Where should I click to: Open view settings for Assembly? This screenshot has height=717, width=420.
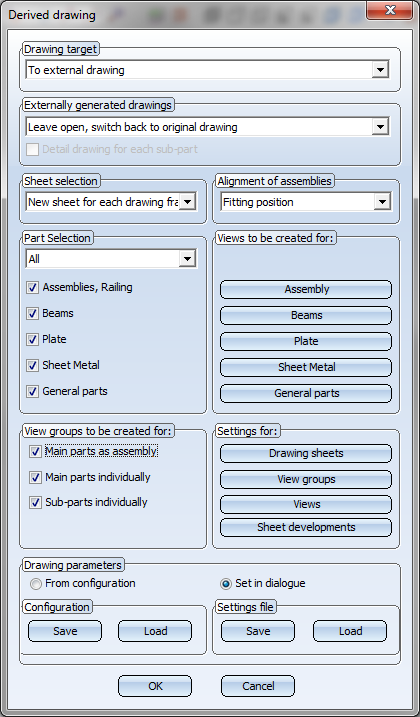(306, 289)
